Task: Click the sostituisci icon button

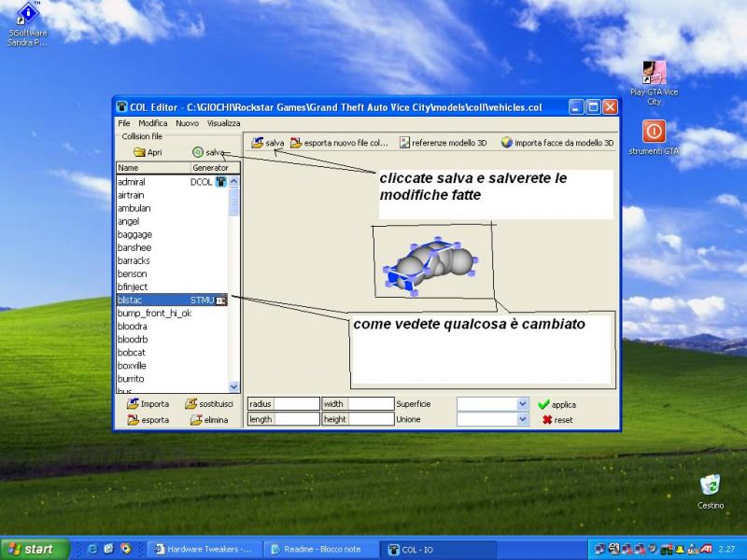Action: tap(190, 404)
